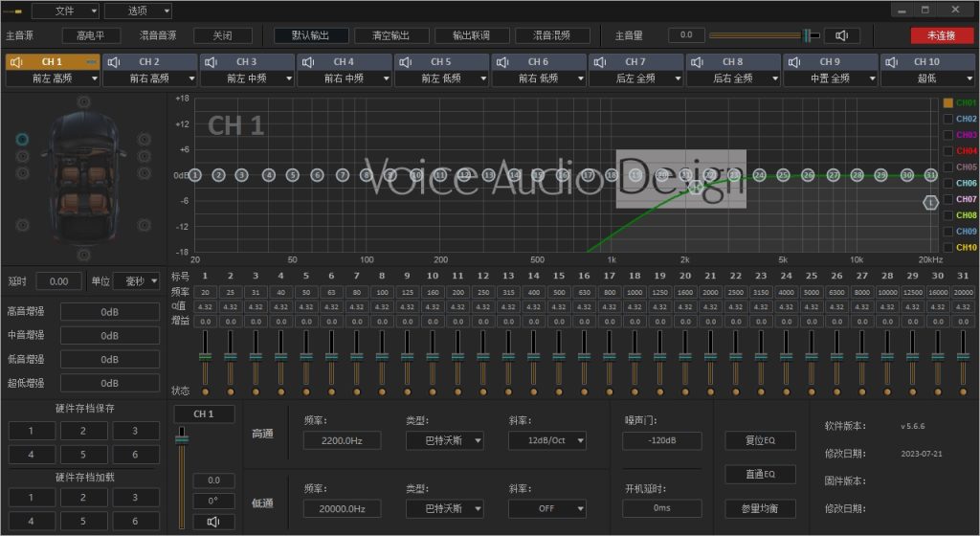Click 复位EQ button
Screen dimensions: 980x536
pyautogui.click(x=760, y=440)
